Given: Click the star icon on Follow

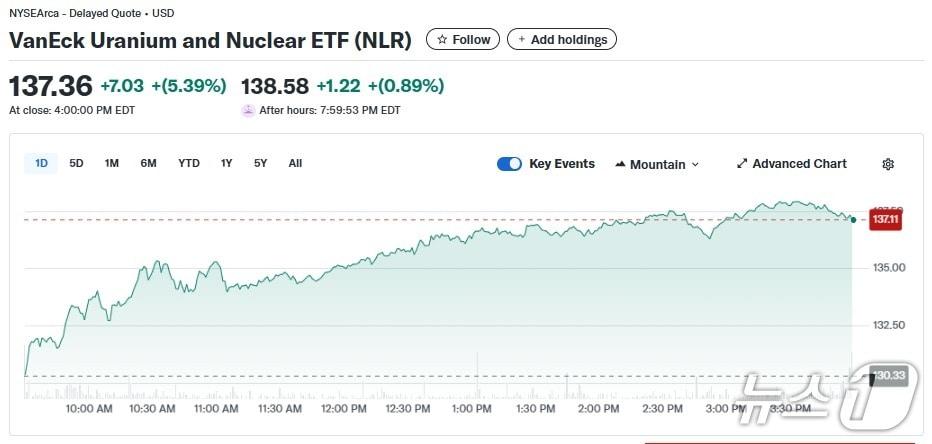Looking at the screenshot, I should (442, 40).
